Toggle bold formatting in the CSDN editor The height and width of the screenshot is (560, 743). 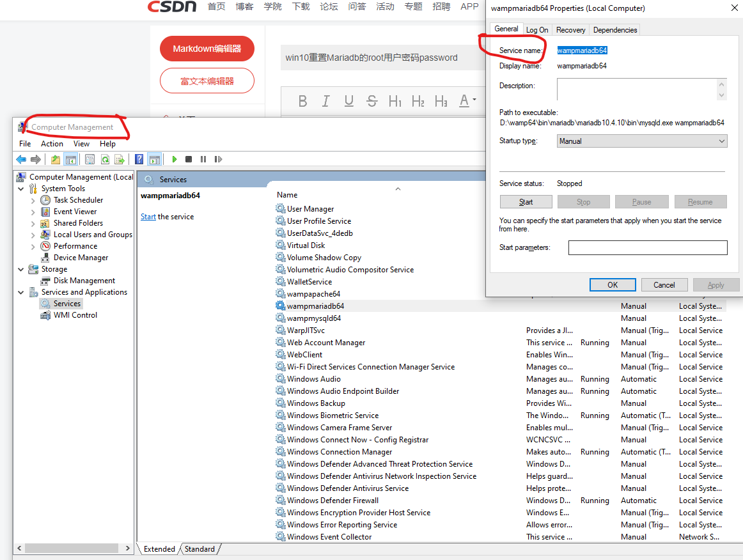click(x=302, y=101)
